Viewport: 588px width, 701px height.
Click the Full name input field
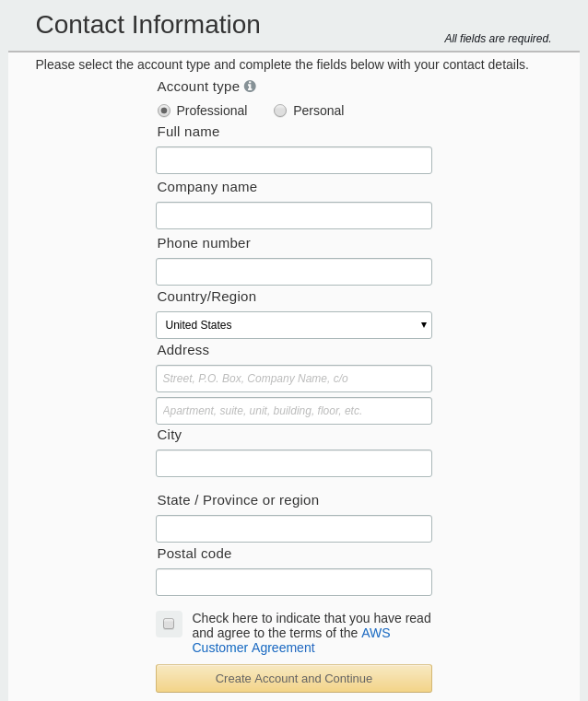294,160
